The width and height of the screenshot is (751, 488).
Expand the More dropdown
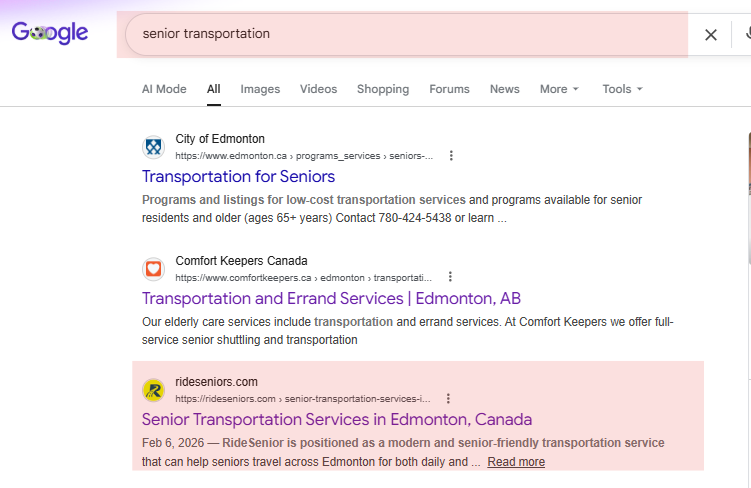(x=559, y=89)
